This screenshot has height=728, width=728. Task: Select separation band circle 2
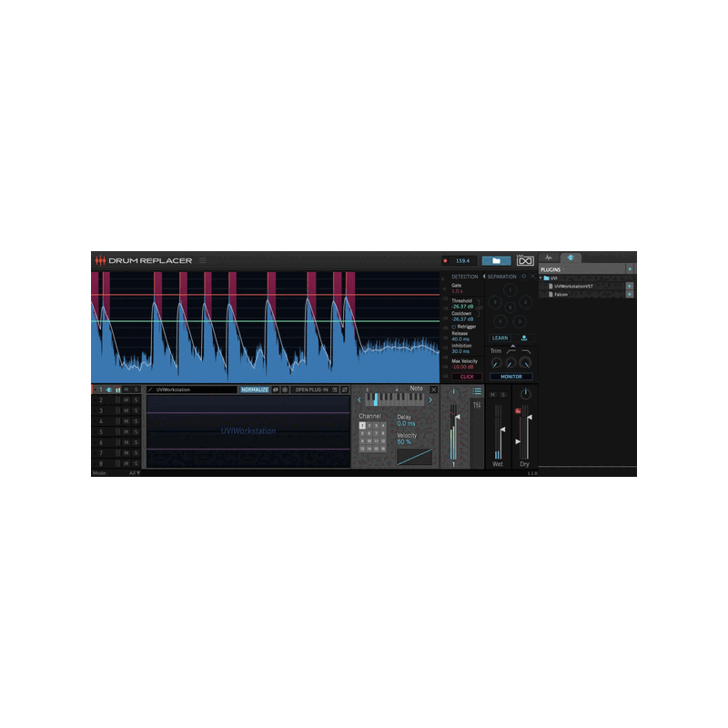526,302
